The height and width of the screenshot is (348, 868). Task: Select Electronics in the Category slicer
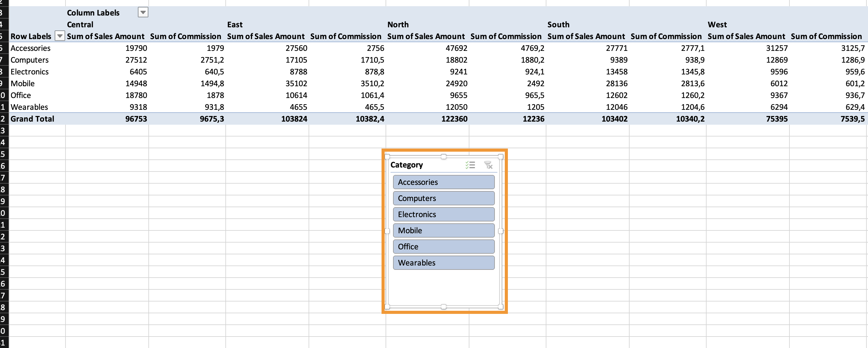click(x=443, y=214)
